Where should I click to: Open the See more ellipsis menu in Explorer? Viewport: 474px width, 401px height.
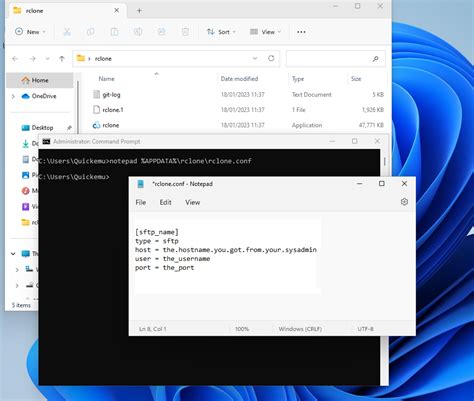point(301,32)
